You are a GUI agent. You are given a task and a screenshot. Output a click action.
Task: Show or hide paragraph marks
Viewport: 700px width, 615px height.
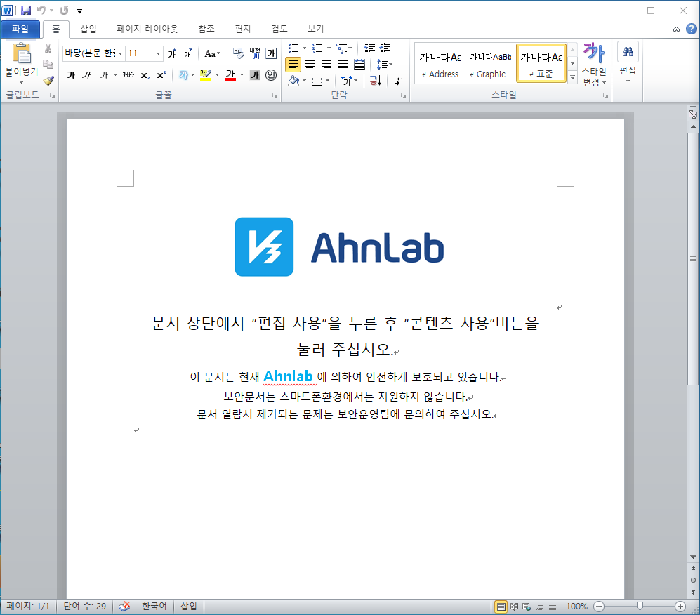pos(399,80)
